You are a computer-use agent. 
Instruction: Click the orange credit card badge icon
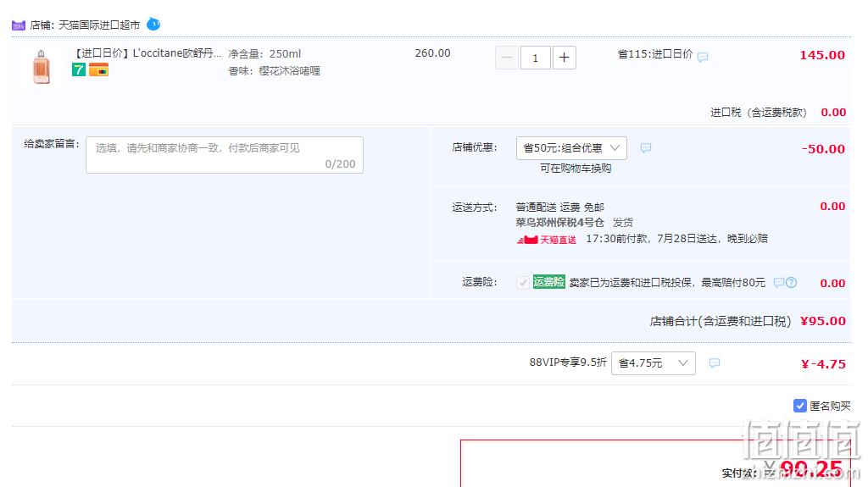(98, 69)
